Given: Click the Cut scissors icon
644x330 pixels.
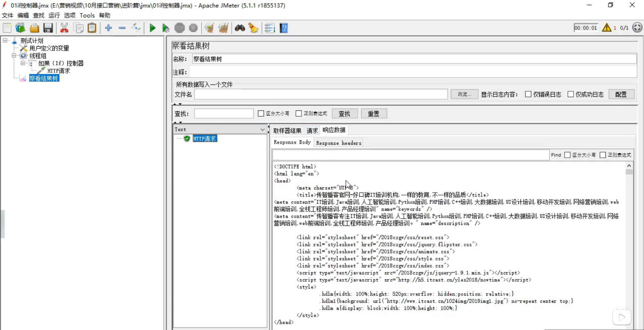Looking at the screenshot, I should tap(64, 28).
